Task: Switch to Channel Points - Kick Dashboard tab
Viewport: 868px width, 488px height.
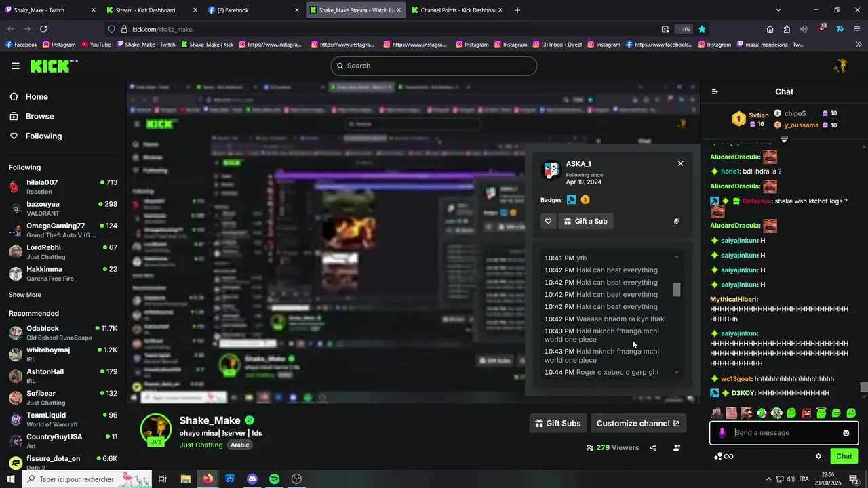Action: tap(457, 10)
